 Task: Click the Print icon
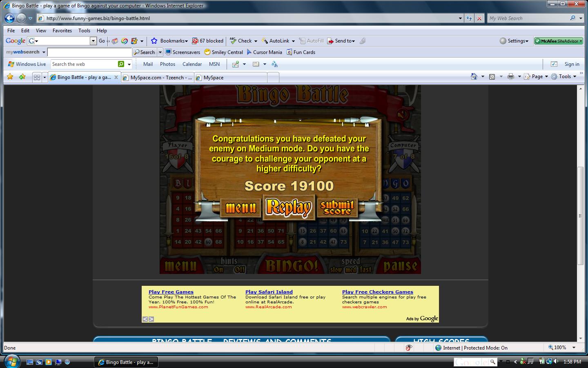coord(510,76)
